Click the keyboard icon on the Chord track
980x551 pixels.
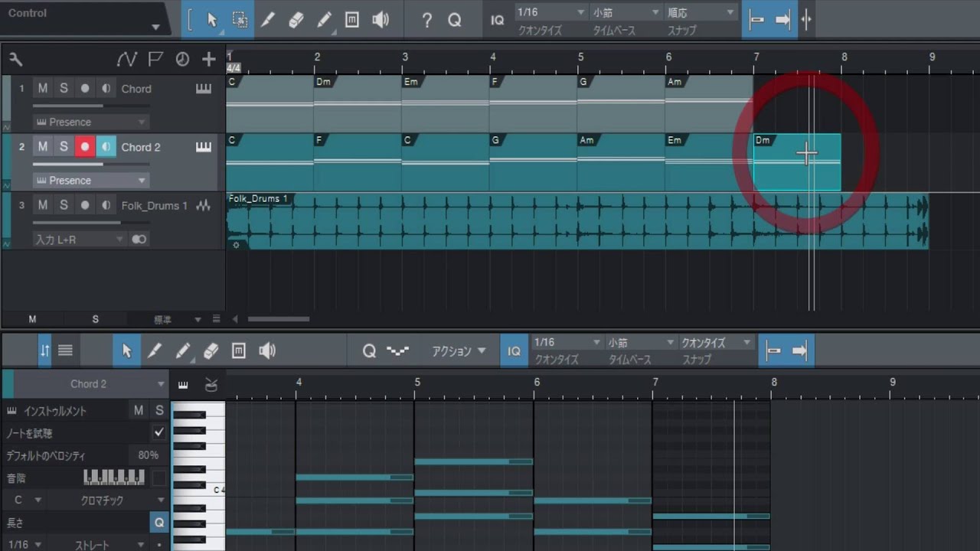coord(203,89)
